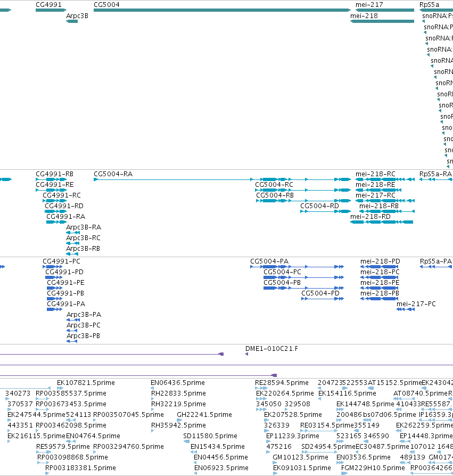Select the CG5004-RA transcript label
Screen dimensions: 453x476
pyautogui.click(x=113, y=174)
